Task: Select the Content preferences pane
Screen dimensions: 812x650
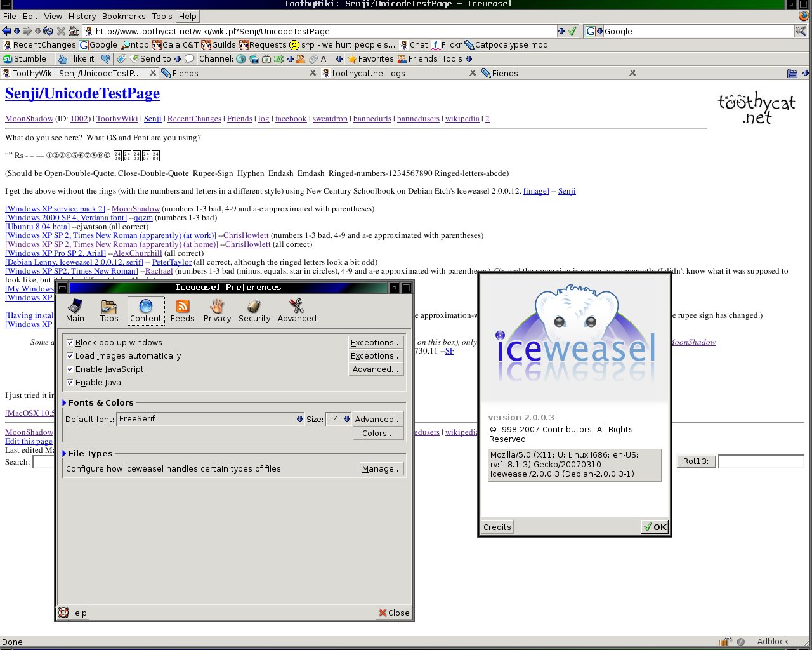Action: 146,310
